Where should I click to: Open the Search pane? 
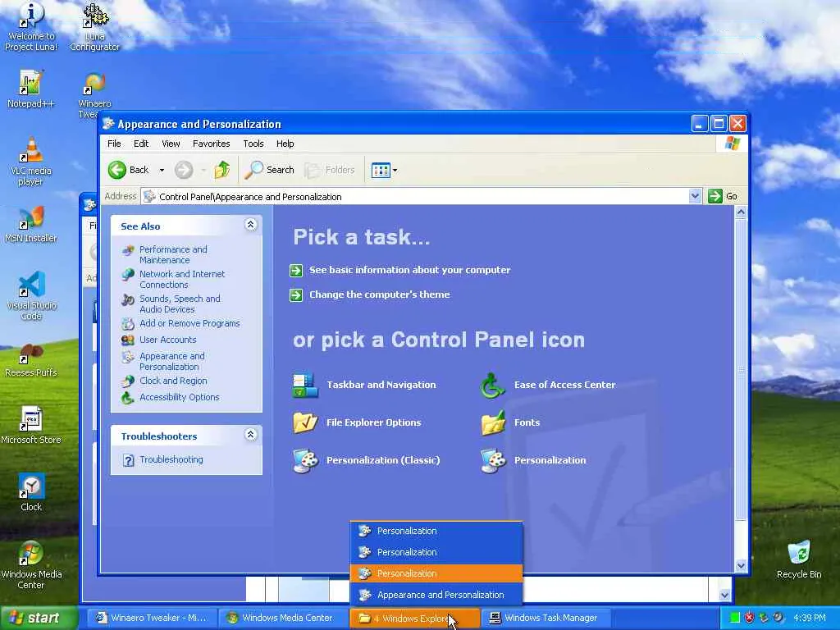pos(269,170)
